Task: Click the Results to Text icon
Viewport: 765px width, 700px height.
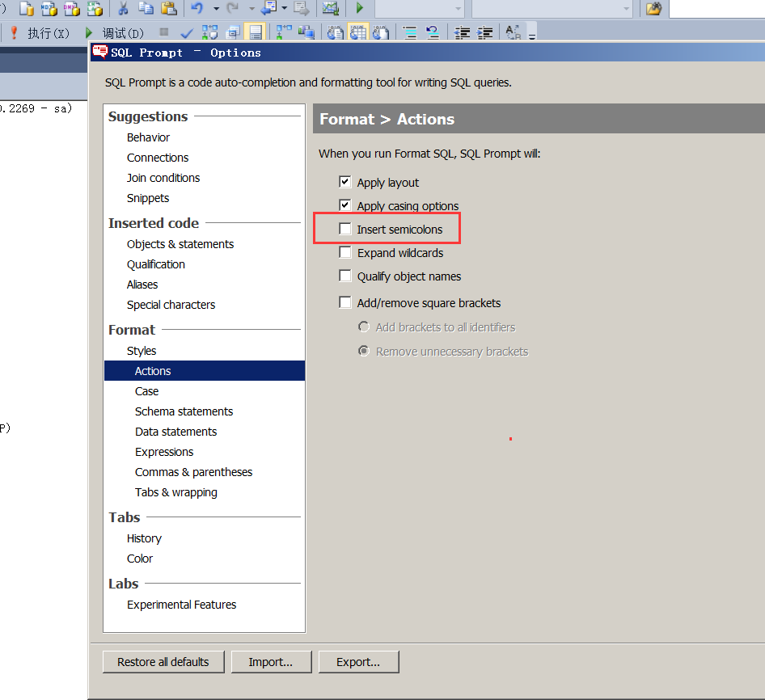Action: pos(335,32)
